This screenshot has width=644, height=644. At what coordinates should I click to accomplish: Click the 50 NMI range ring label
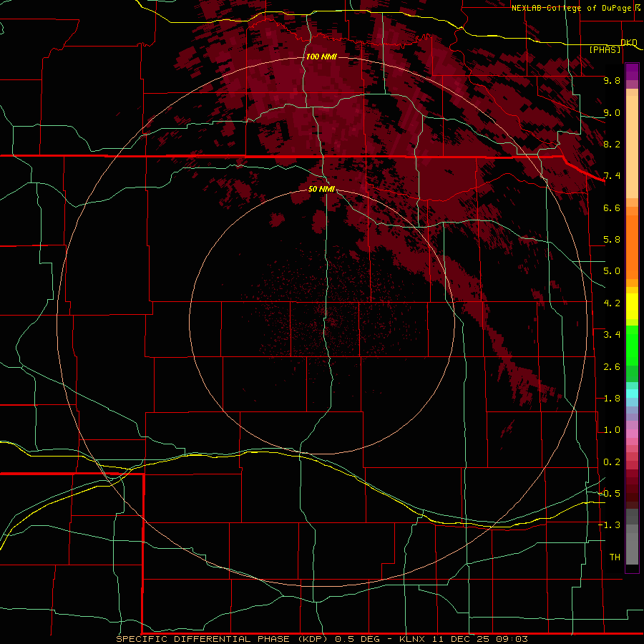pyautogui.click(x=321, y=189)
